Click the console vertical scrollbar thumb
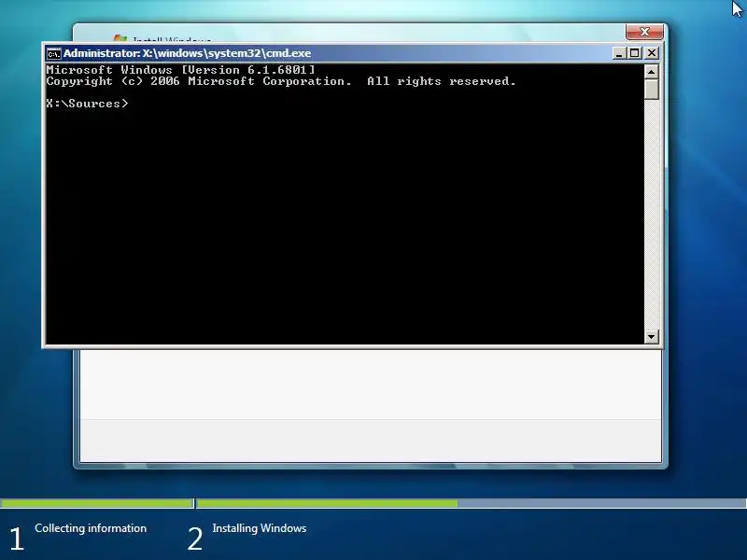 pos(651,90)
